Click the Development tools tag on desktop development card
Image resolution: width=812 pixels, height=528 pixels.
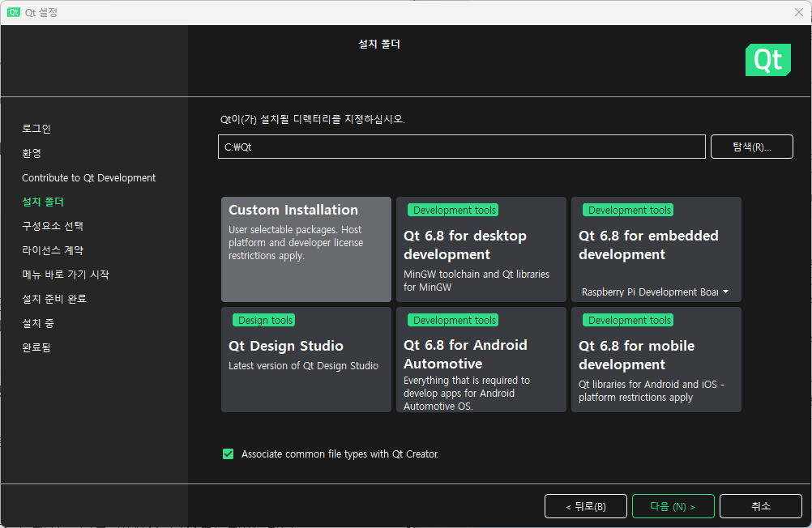[x=454, y=211]
